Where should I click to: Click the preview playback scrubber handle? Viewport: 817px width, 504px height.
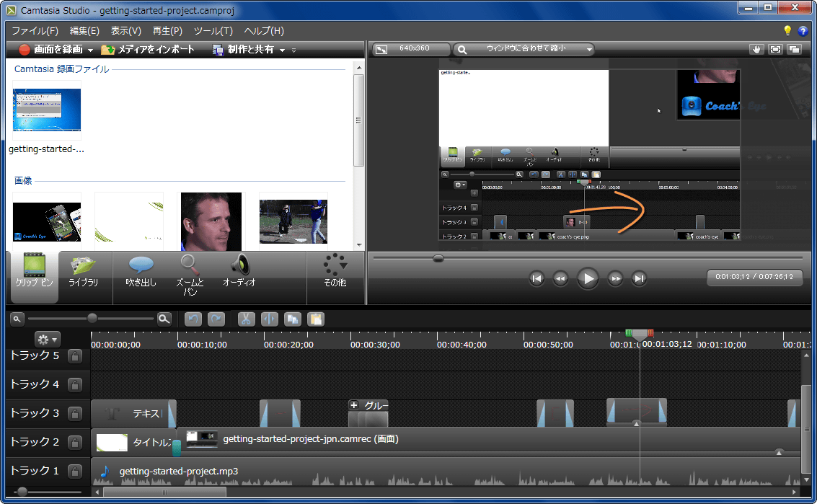coord(438,258)
